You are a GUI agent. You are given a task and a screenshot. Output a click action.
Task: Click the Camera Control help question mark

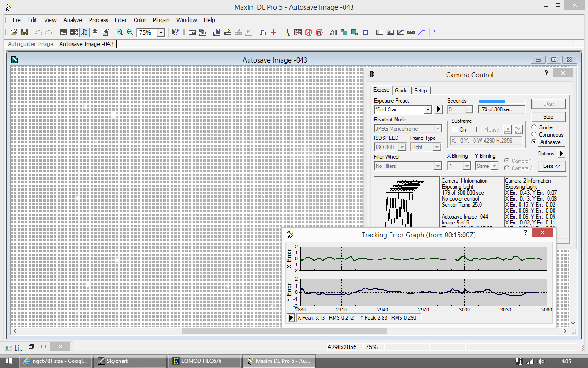click(546, 73)
